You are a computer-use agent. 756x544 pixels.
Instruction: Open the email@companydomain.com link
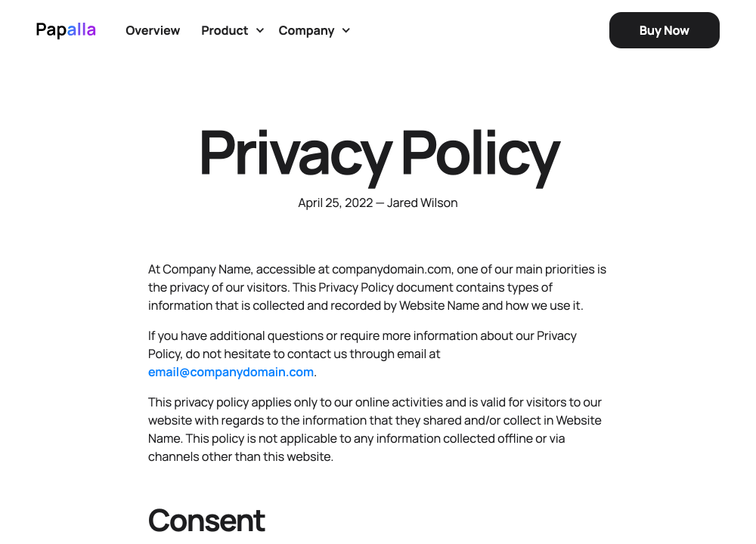click(231, 372)
